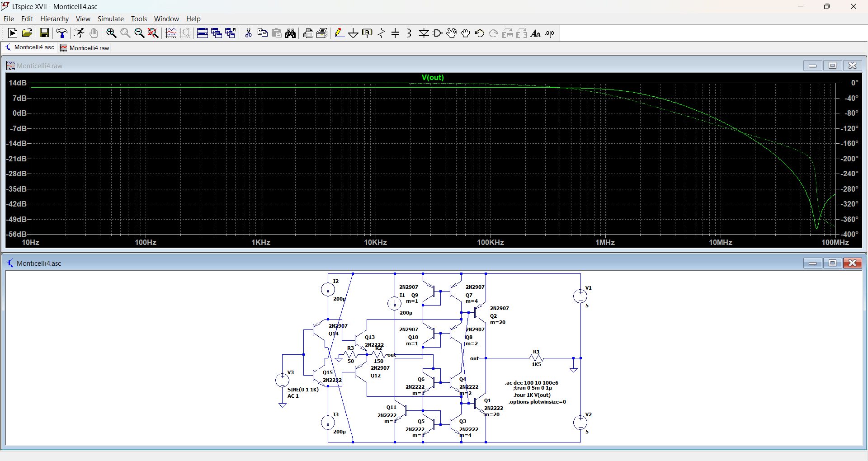
Task: Select voltage source V3 in the schematic
Action: (x=283, y=380)
